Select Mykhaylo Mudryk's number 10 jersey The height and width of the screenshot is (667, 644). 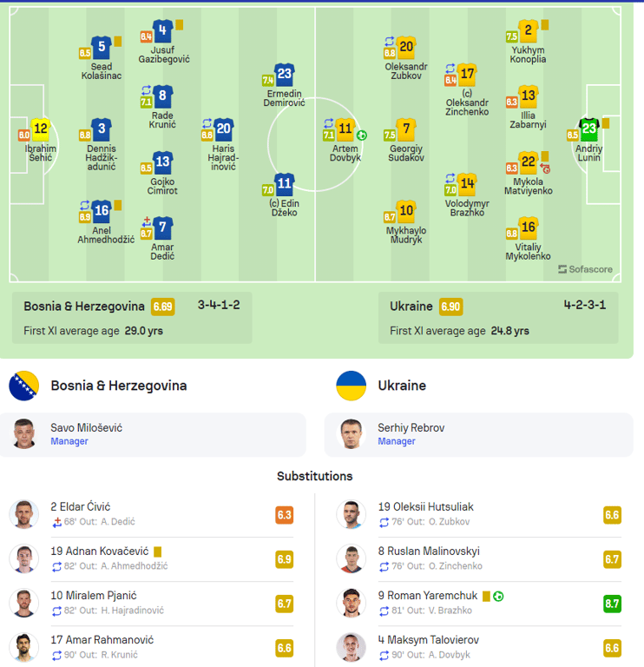click(406, 211)
